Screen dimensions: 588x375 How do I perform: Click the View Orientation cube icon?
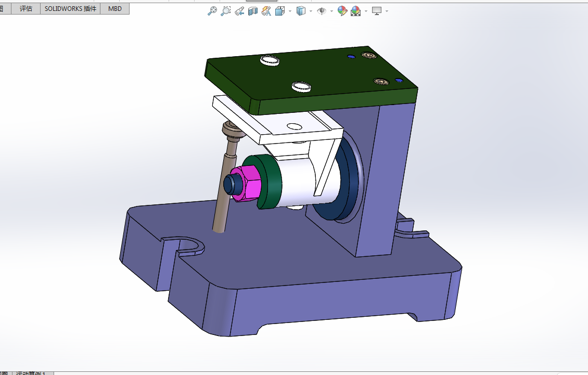coord(280,11)
